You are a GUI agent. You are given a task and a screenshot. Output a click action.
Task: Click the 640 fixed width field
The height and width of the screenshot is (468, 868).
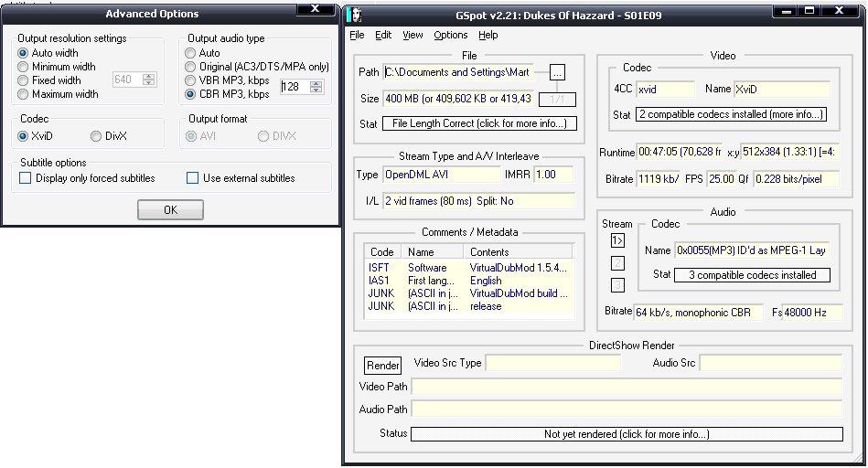(127, 80)
